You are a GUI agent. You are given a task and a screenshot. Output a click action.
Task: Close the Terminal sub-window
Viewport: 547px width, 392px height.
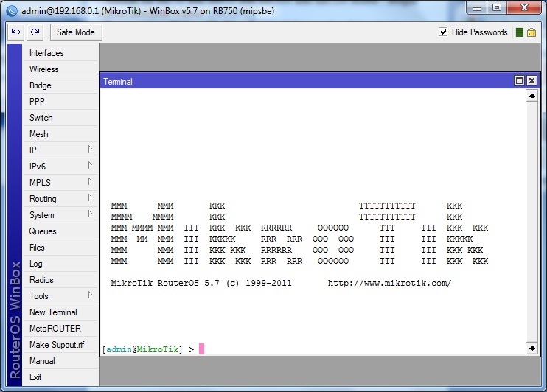coord(532,81)
